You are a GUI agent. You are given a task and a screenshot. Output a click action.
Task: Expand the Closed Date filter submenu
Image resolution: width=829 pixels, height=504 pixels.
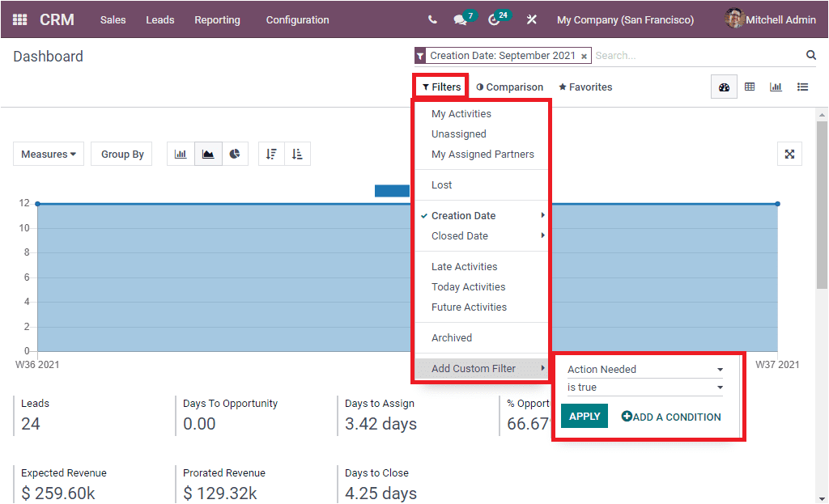coord(459,235)
